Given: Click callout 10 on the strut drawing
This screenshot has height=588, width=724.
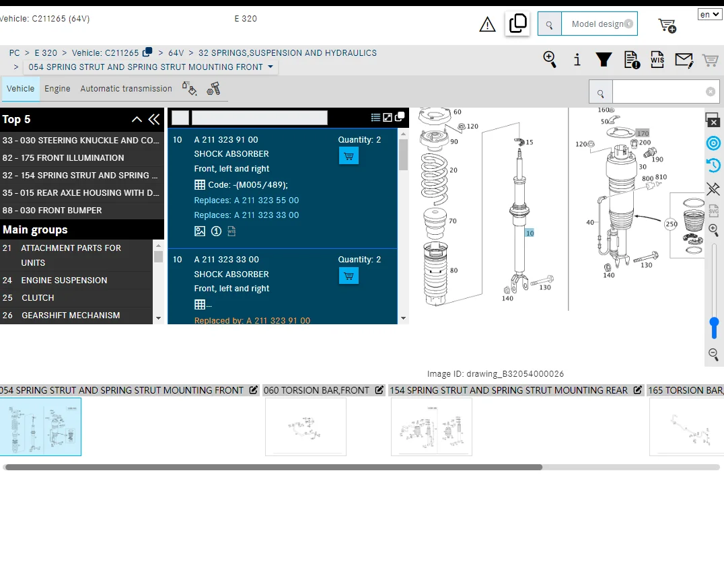Looking at the screenshot, I should (530, 233).
